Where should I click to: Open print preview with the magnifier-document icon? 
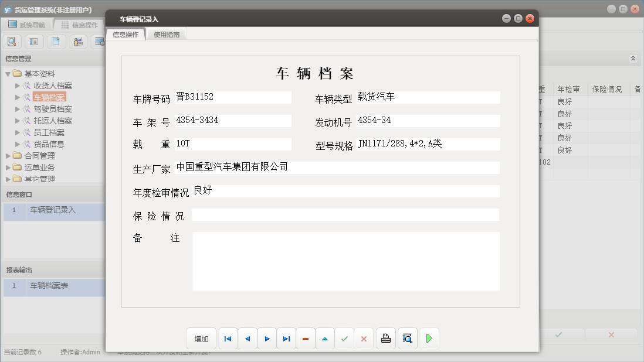[407, 338]
